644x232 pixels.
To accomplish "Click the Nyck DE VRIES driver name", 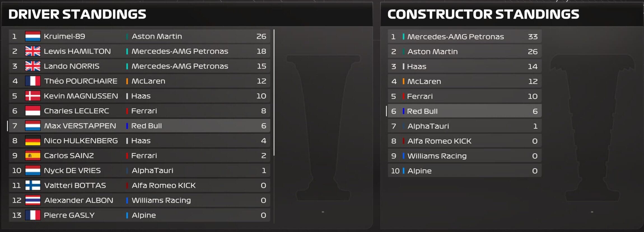I will click(72, 171).
